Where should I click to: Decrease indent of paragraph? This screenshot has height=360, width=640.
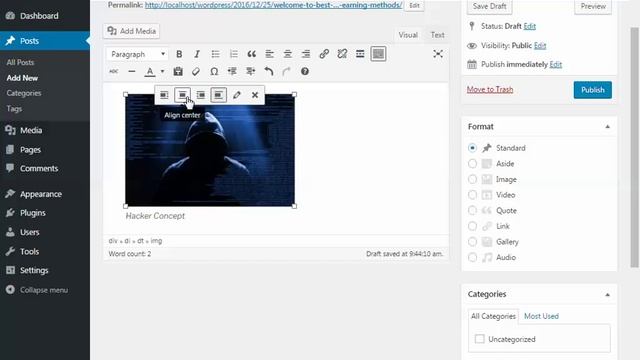click(232, 71)
